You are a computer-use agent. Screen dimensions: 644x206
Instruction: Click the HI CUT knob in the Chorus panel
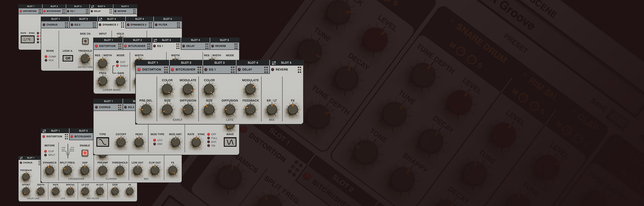coord(100,191)
